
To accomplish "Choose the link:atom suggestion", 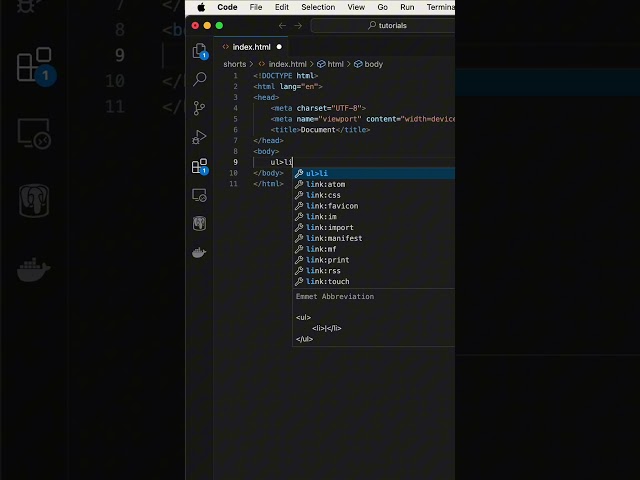I will 374,184.
